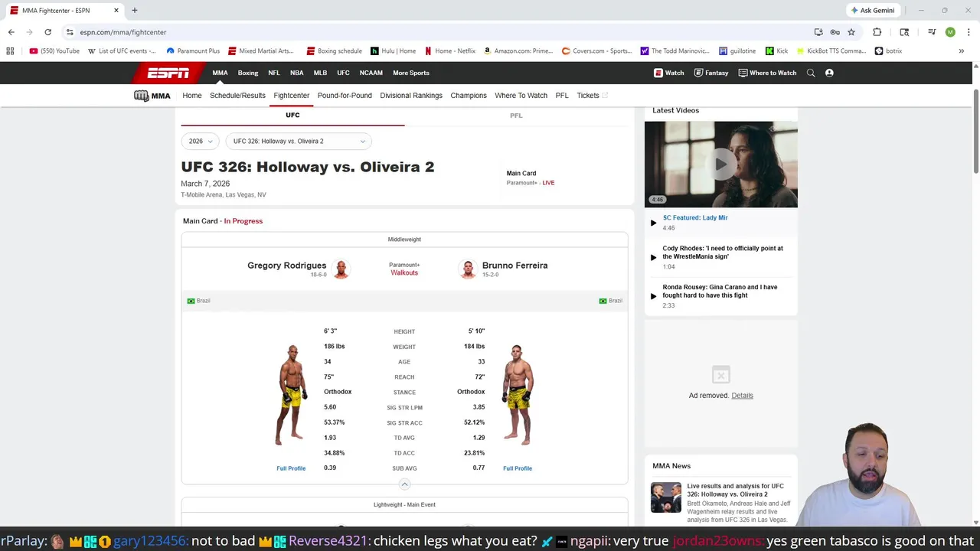Image resolution: width=980 pixels, height=551 pixels.
Task: Click the address bar URL
Action: pos(123,32)
